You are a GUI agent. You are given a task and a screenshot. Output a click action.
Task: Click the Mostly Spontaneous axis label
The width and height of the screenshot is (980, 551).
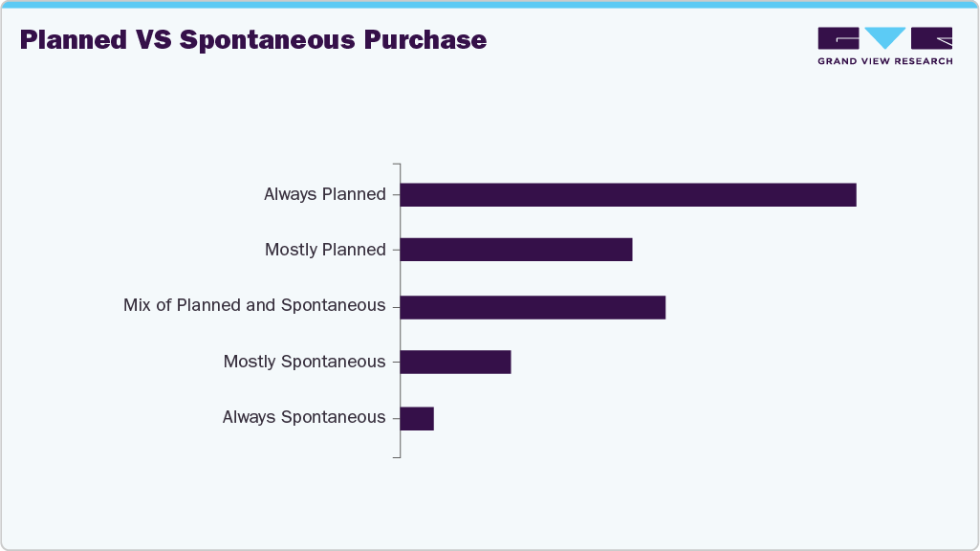point(304,363)
